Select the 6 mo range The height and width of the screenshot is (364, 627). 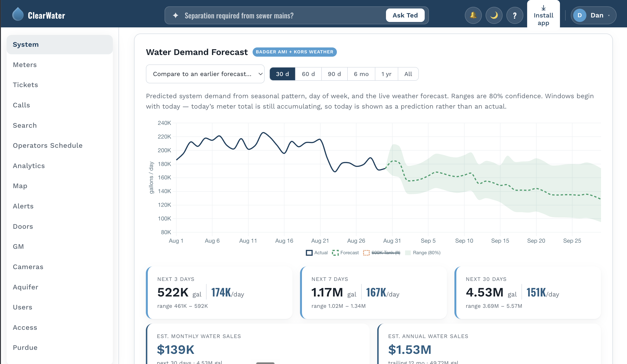pyautogui.click(x=361, y=74)
